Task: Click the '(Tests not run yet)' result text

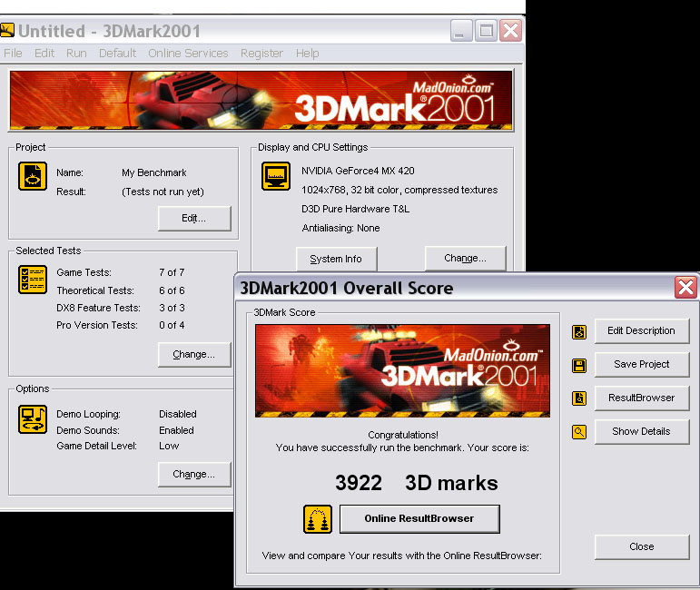Action: (x=163, y=192)
